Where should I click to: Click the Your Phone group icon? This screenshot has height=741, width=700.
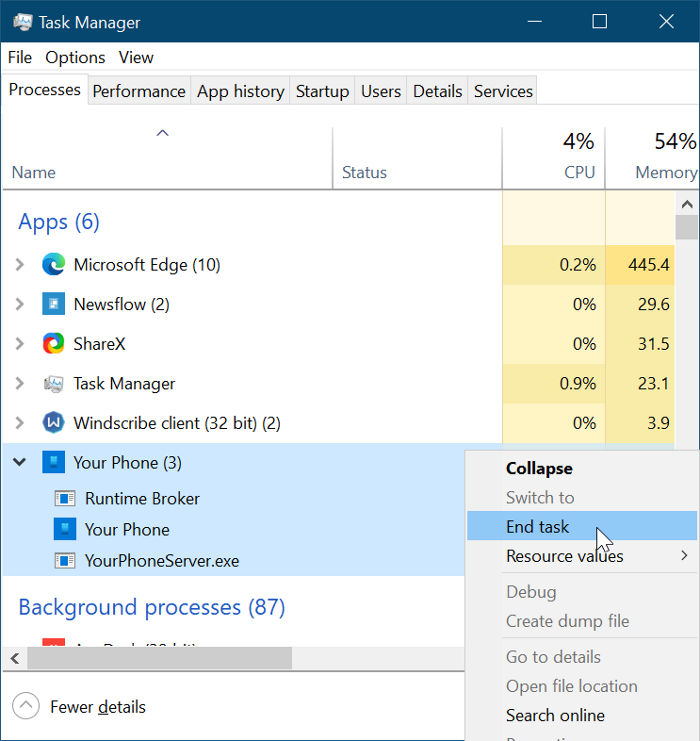53,463
